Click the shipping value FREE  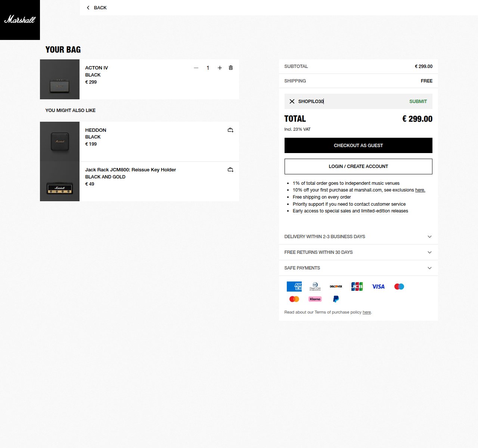(x=426, y=81)
